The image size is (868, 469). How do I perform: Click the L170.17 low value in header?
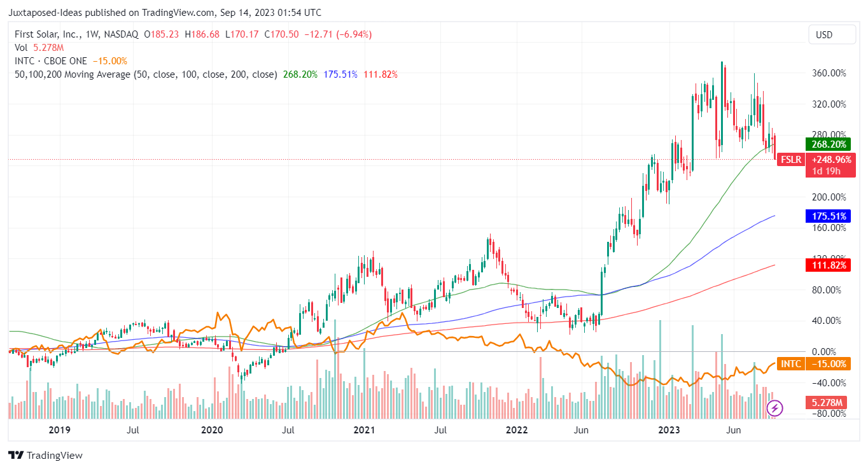[242, 34]
